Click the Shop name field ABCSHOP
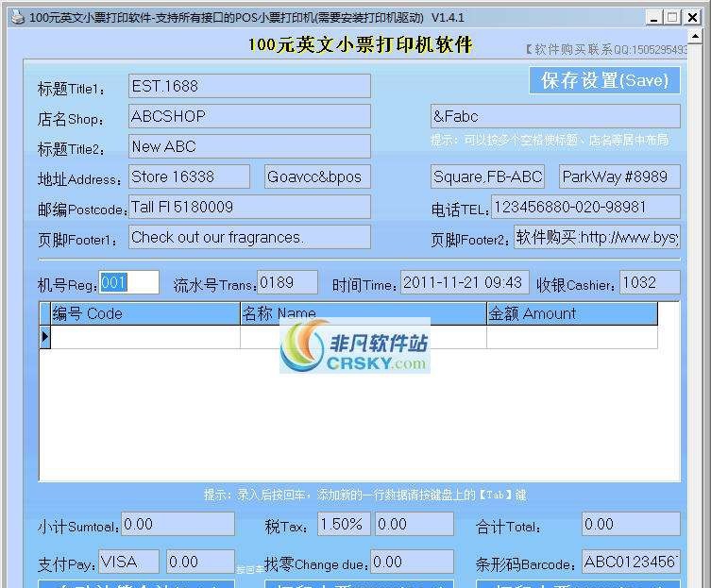 pyautogui.click(x=249, y=116)
